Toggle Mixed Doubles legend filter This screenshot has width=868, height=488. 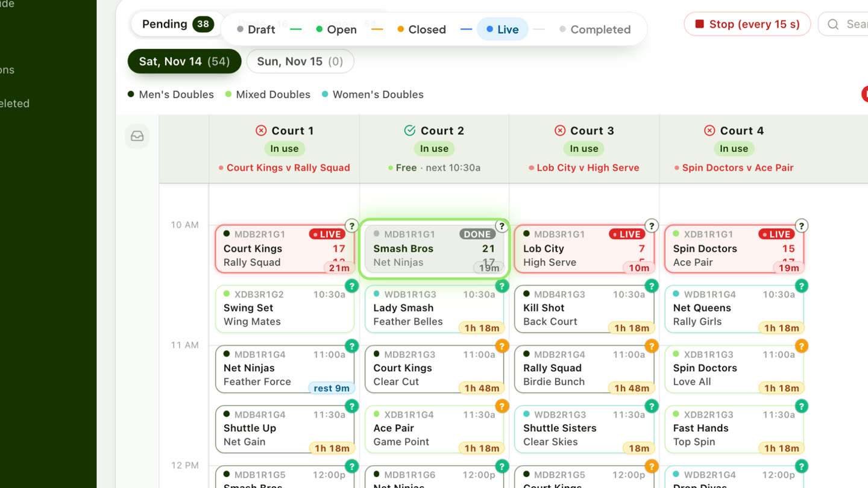pos(268,95)
